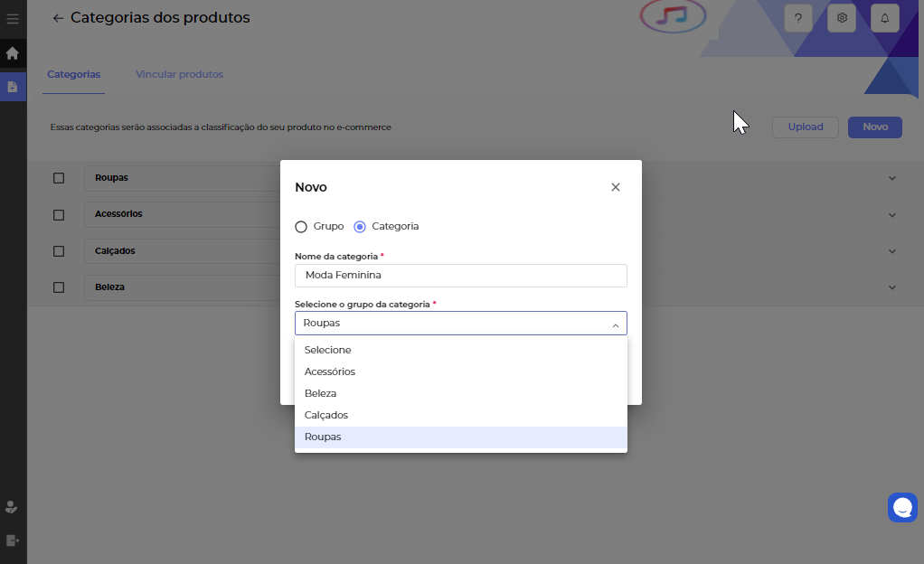924x564 pixels.
Task: Click the hamburger menu icon in sidebar
Action: pyautogui.click(x=13, y=19)
